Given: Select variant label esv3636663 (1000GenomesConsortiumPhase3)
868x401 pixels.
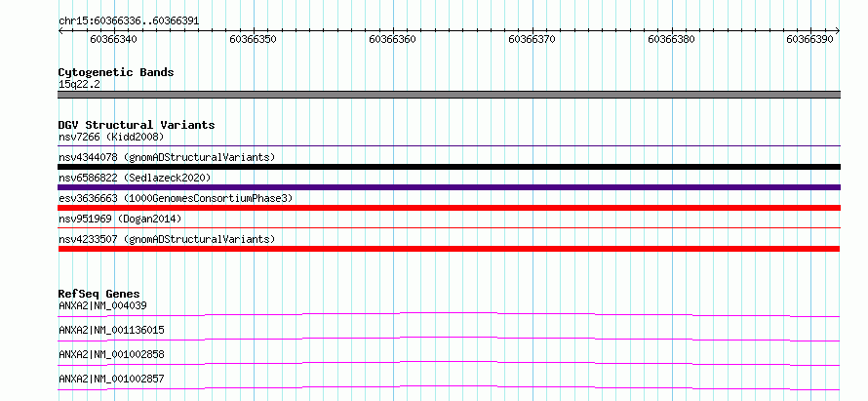Looking at the screenshot, I should tap(176, 198).
